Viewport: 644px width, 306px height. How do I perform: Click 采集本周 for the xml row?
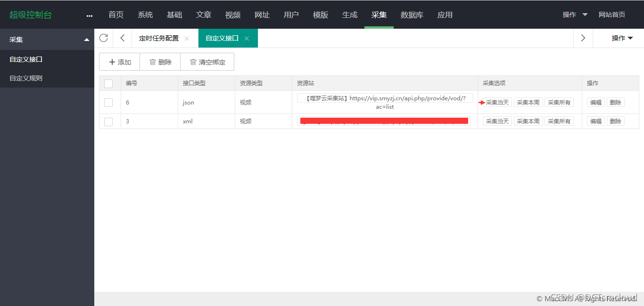tap(528, 121)
